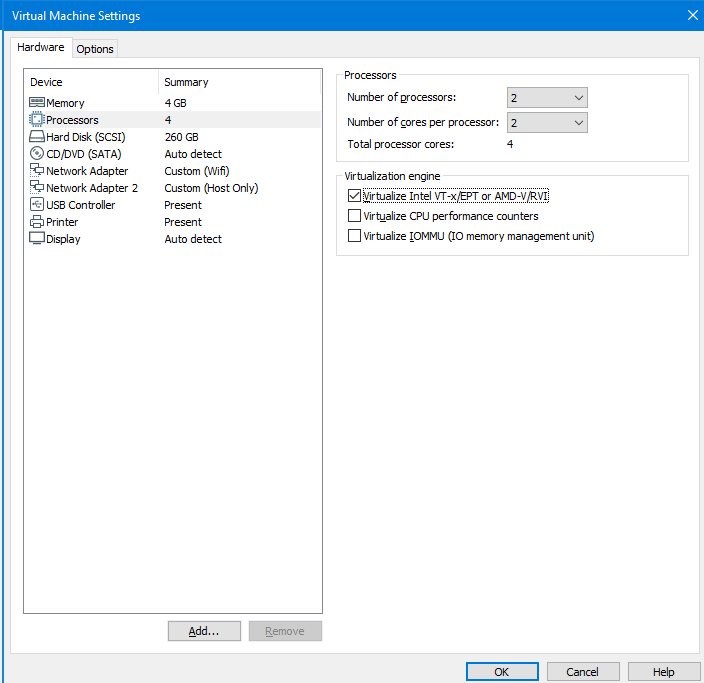This screenshot has width=704, height=683.
Task: Switch to the Options tab
Action: pos(95,49)
